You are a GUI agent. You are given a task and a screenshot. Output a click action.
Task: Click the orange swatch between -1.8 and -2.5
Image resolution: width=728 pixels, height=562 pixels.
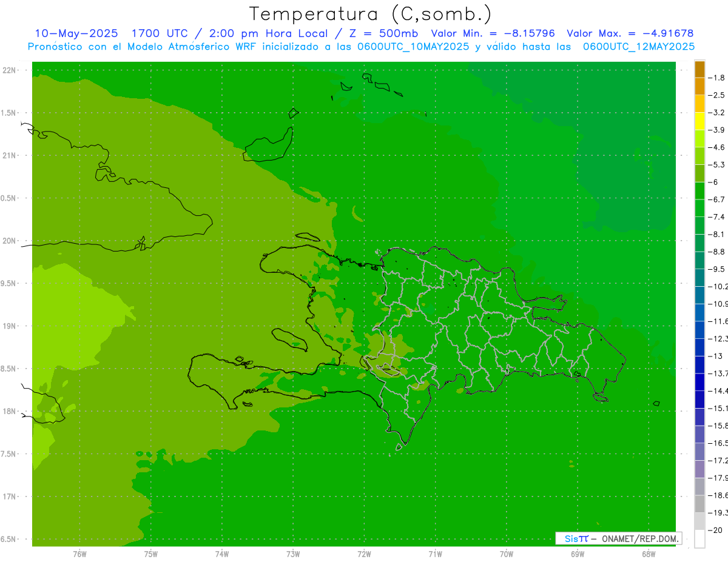click(x=699, y=87)
